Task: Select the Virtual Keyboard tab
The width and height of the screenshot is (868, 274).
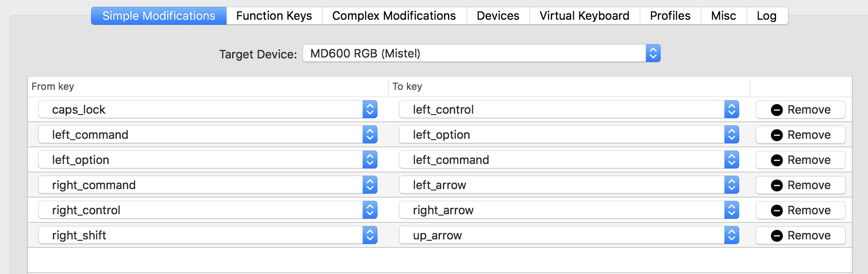Action: coord(584,16)
